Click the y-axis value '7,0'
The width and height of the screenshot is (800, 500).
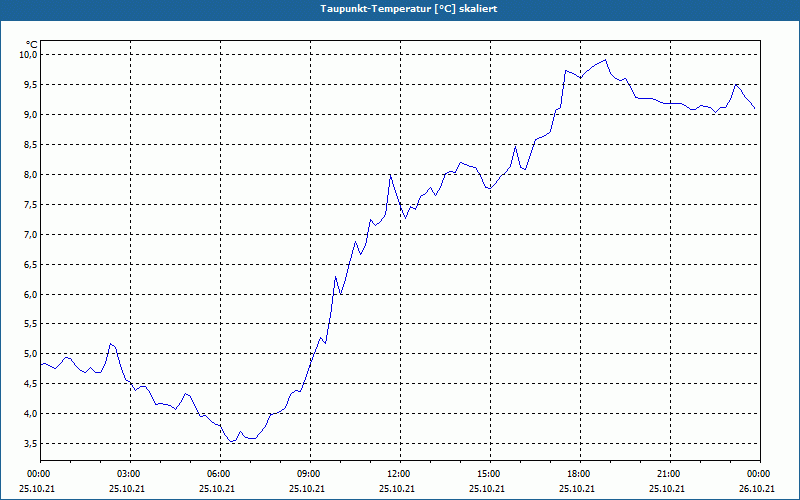click(31, 235)
